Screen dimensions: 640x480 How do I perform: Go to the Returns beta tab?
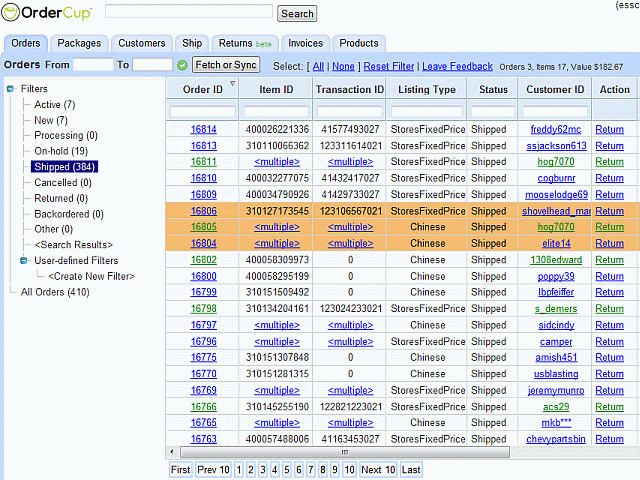click(x=245, y=43)
